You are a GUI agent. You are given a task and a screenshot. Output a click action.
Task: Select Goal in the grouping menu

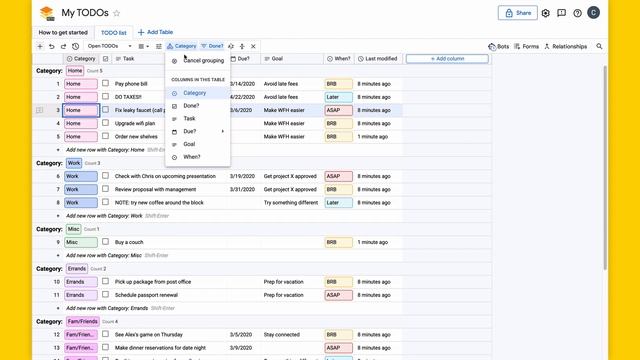[198, 144]
